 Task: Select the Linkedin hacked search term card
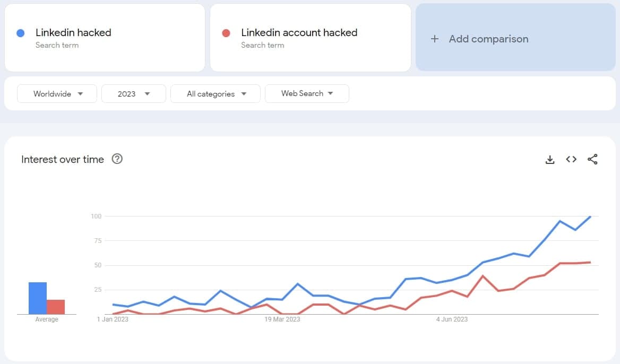pyautogui.click(x=104, y=37)
